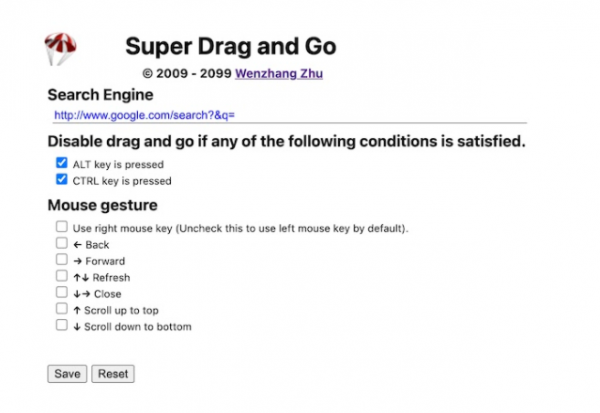The width and height of the screenshot is (600, 413).
Task: Click the parachute logo icon
Action: (60, 46)
